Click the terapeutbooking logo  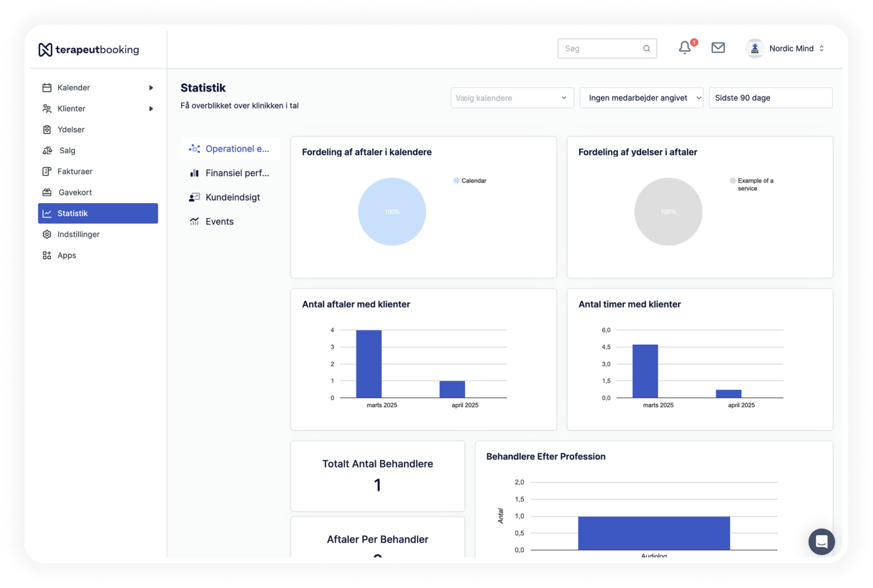(x=89, y=50)
